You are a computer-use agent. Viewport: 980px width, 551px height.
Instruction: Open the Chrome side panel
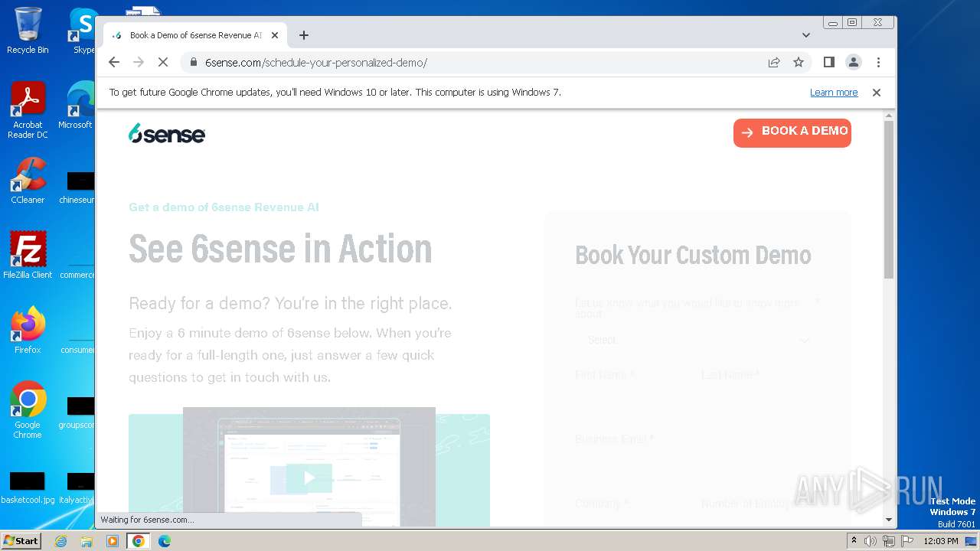tap(828, 62)
